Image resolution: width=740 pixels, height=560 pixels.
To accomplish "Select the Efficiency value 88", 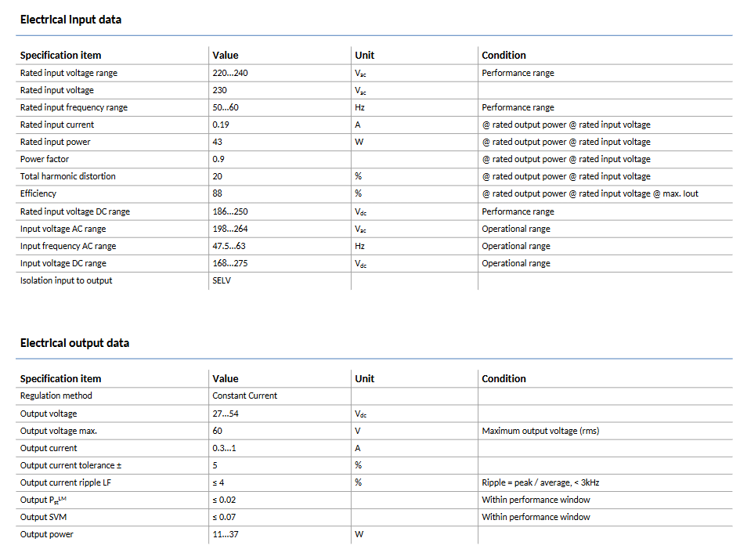I will [x=218, y=193].
